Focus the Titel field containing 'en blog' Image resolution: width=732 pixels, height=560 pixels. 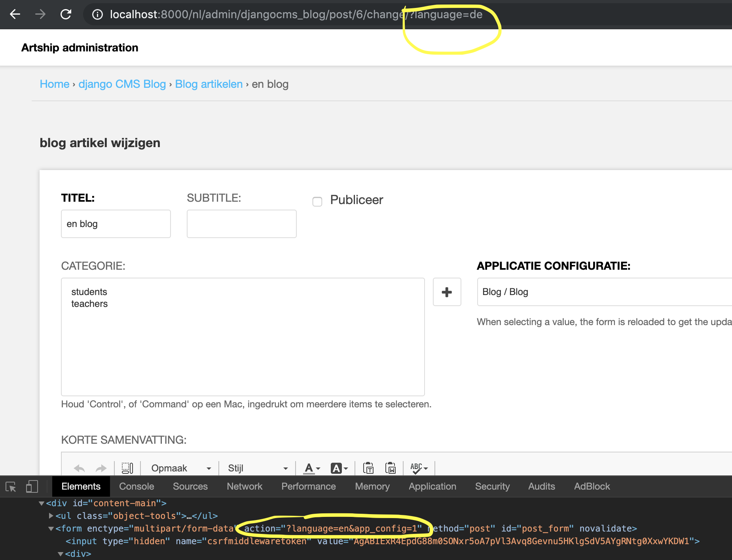click(x=116, y=224)
